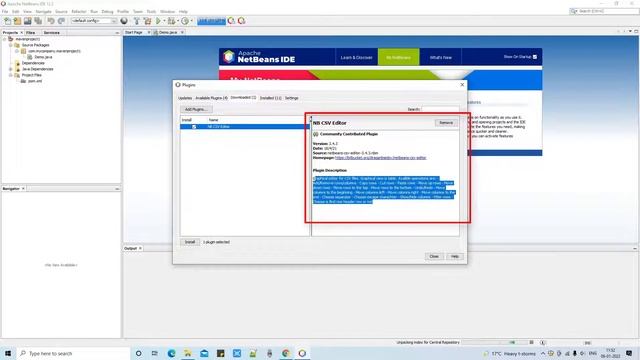Viewport: 640px width, 360px height.
Task: Click the globe browser icon in toolbar
Action: coord(124,21)
